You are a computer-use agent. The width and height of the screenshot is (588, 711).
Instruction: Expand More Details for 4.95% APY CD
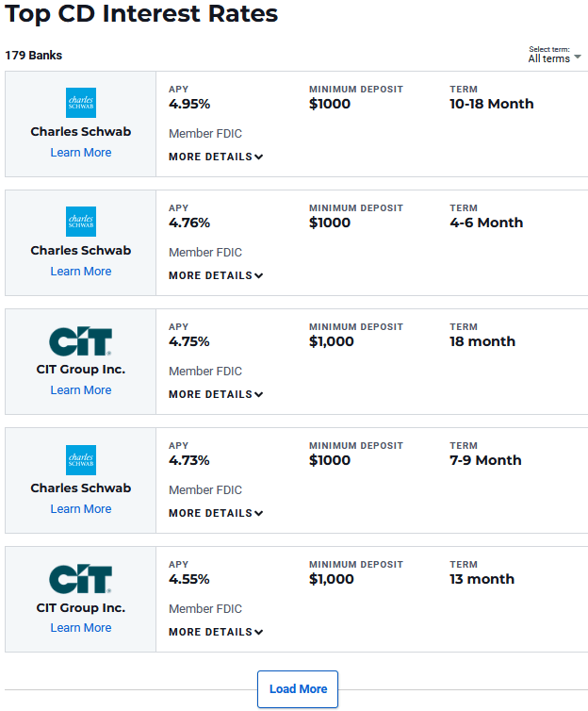216,157
